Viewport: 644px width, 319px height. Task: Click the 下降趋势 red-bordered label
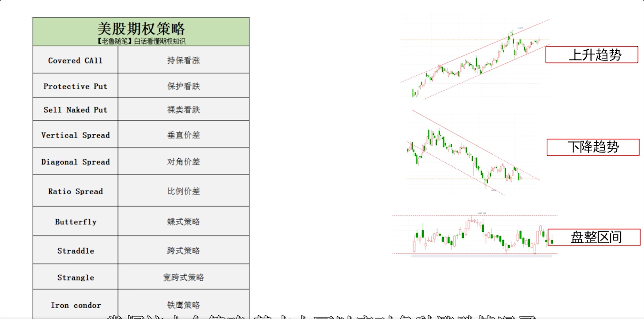[593, 147]
